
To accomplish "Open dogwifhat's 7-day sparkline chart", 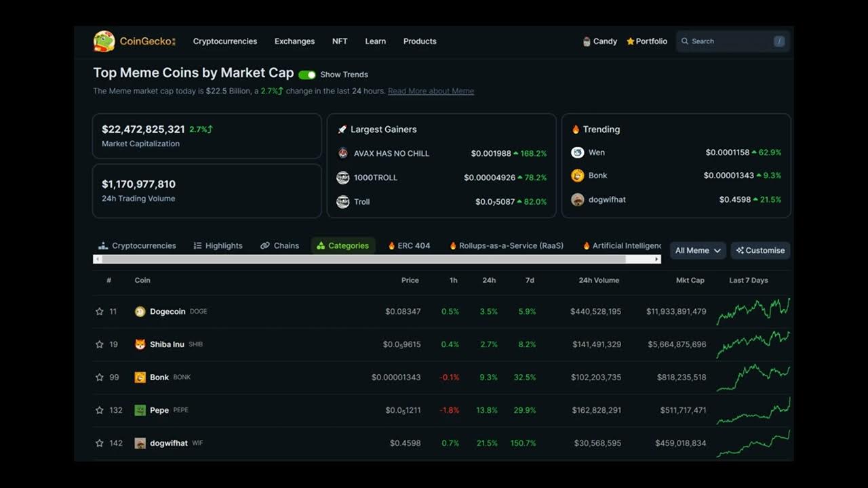I will click(x=753, y=443).
